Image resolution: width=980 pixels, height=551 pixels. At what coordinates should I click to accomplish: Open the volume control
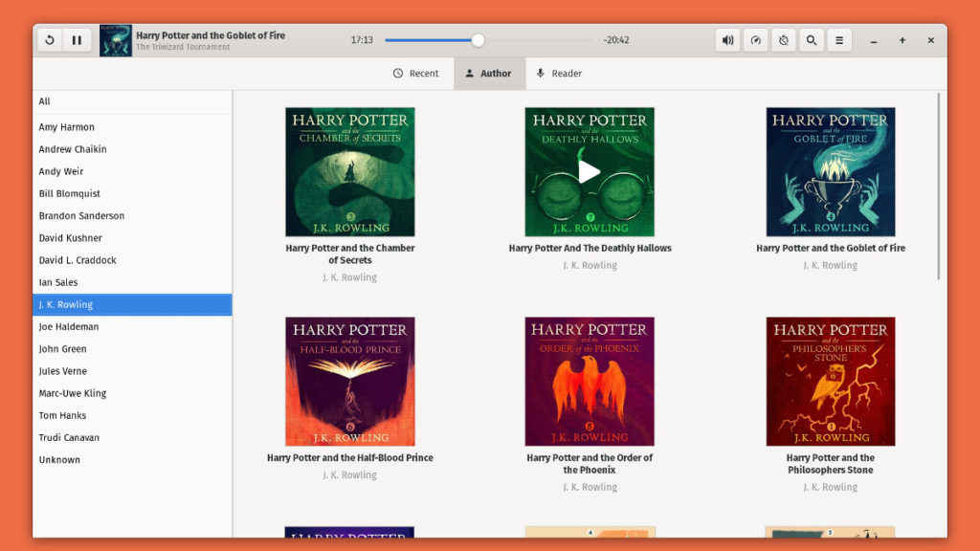(x=727, y=39)
